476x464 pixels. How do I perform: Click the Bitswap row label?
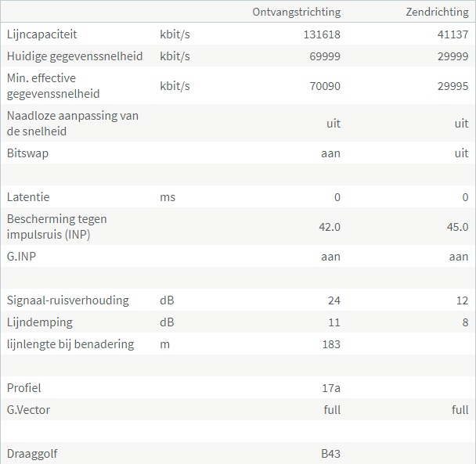[28, 153]
